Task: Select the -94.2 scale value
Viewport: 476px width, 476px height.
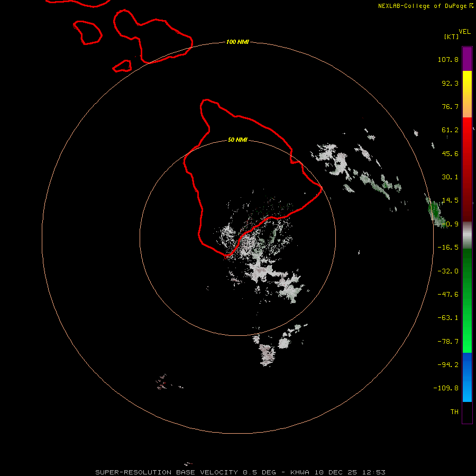Action: click(448, 364)
